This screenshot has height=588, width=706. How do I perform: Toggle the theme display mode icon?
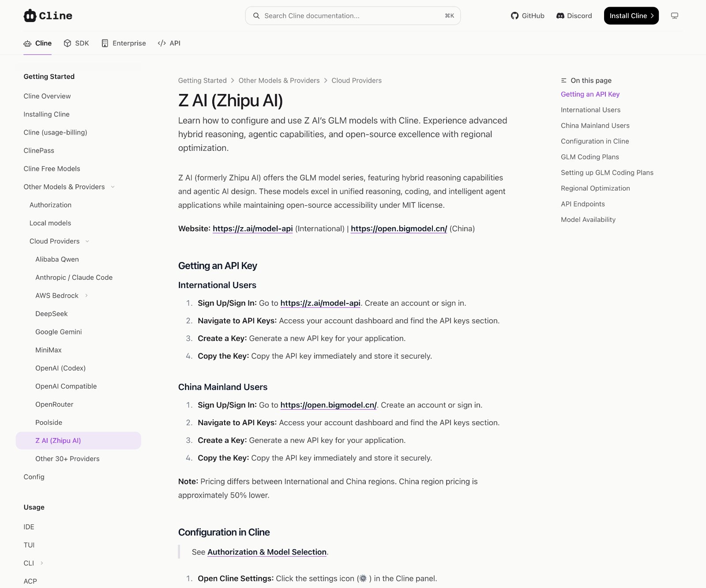(x=675, y=16)
